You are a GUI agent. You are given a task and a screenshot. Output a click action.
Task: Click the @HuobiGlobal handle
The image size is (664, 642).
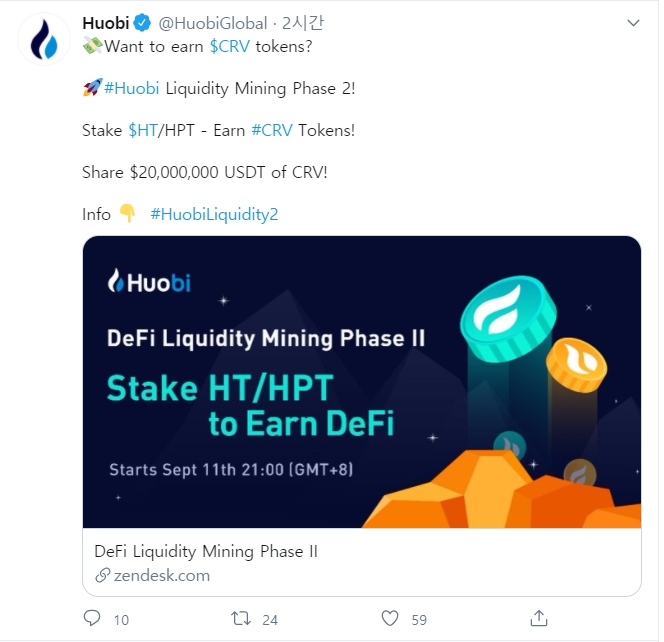click(x=213, y=23)
